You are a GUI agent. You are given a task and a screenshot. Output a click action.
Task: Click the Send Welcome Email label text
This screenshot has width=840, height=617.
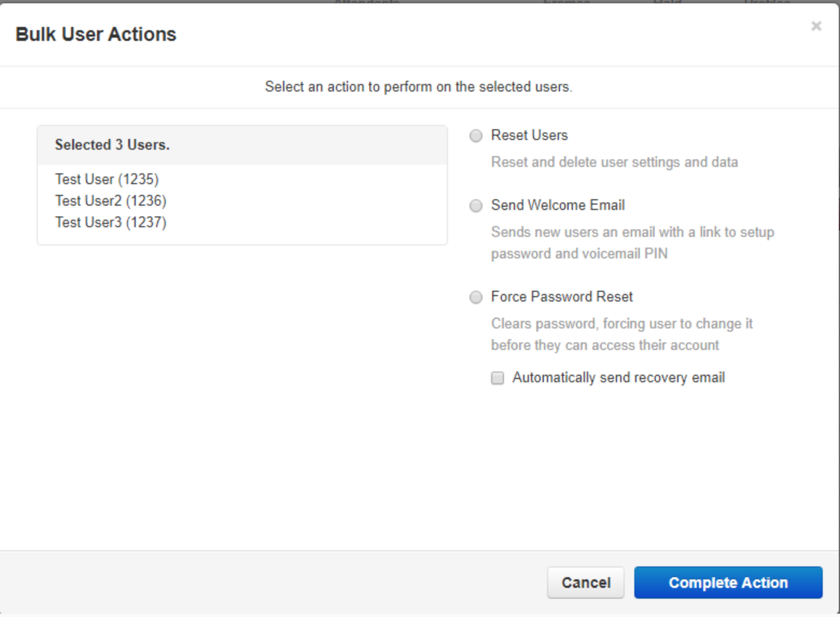557,205
